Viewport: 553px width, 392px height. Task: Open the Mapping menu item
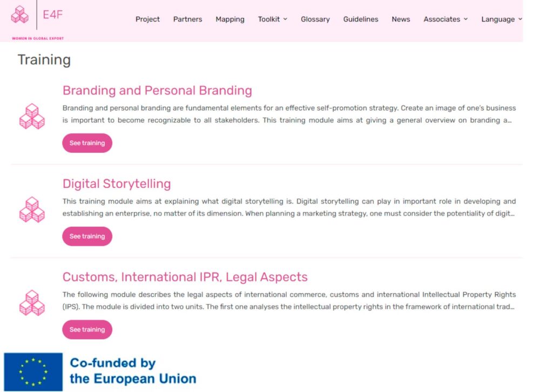(230, 19)
